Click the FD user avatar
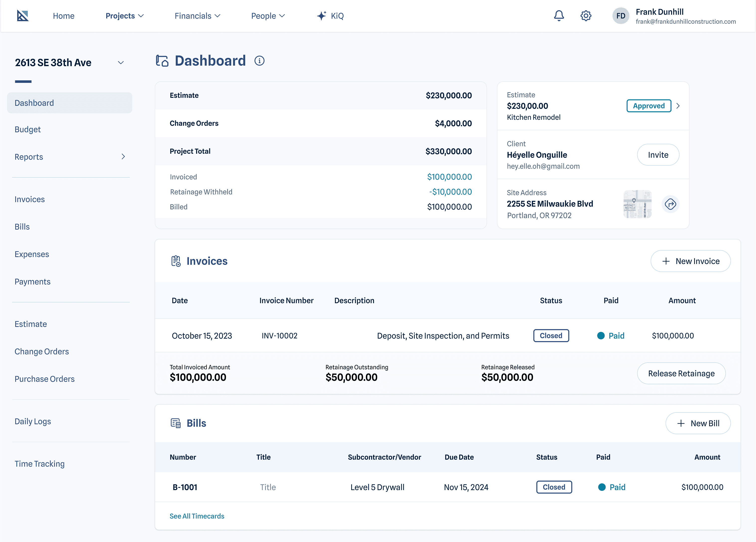This screenshot has height=542, width=756. click(621, 16)
